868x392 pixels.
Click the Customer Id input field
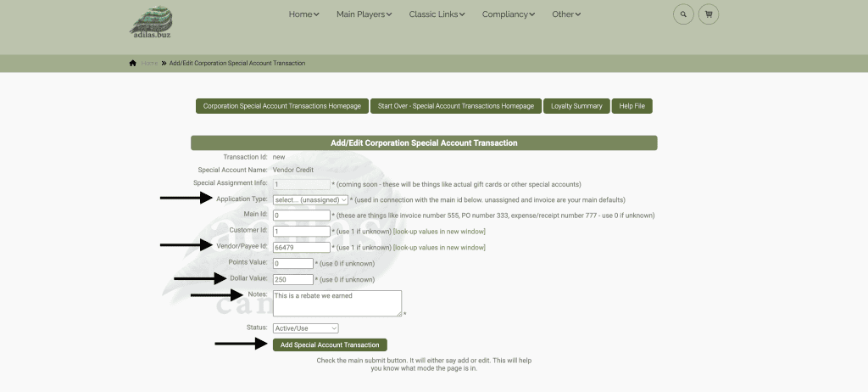pos(301,231)
